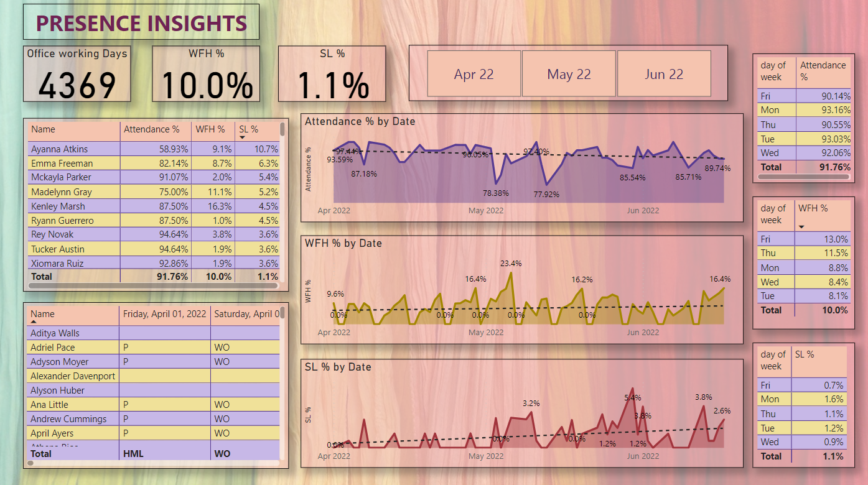Click the Friday, April 01, 2022 column header
Screen dimensions: 868x485
pos(164,314)
